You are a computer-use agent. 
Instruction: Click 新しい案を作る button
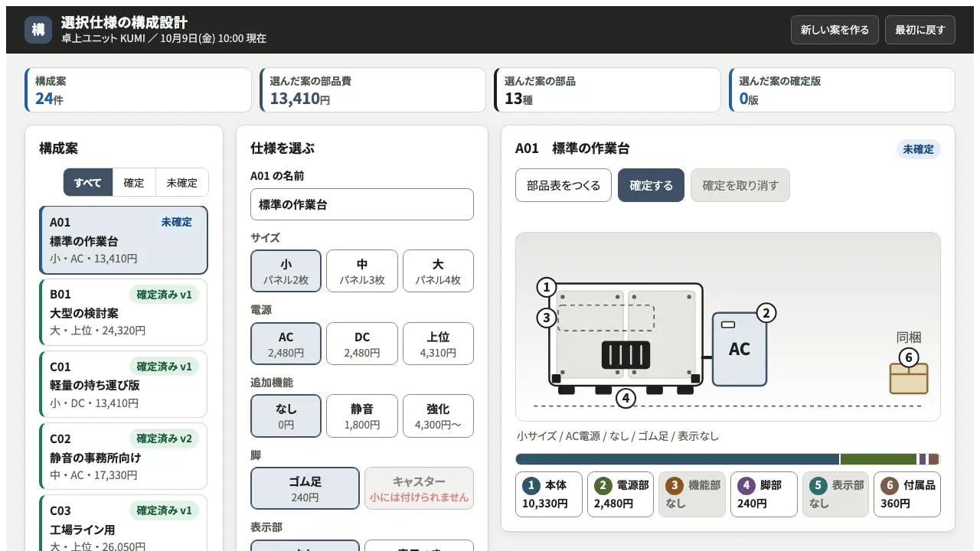coord(835,30)
